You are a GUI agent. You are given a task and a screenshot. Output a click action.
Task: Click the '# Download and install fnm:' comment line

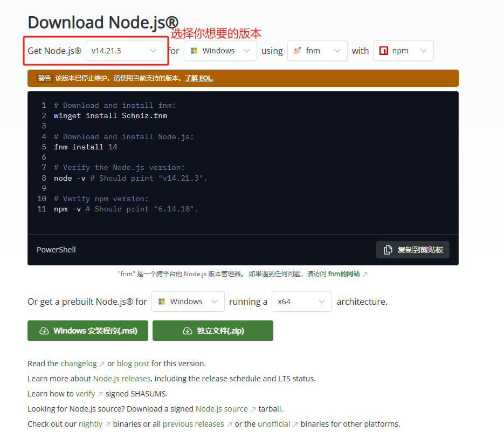115,106
